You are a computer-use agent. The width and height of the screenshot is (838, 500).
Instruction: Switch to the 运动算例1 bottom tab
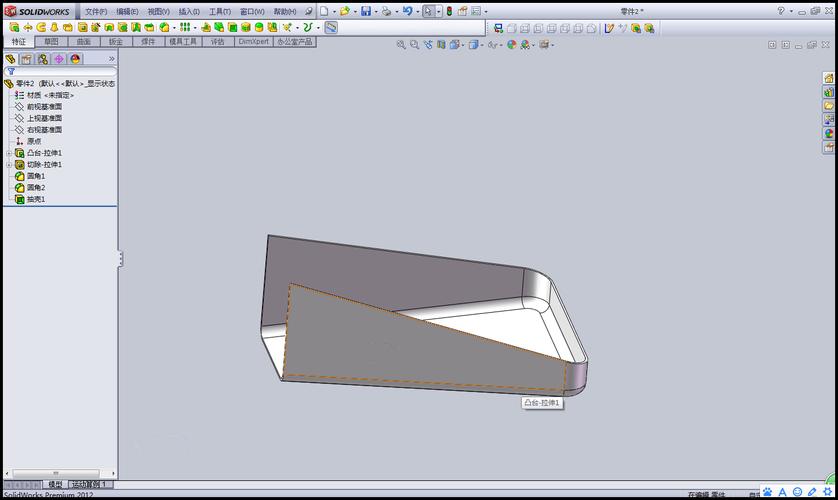(89, 485)
